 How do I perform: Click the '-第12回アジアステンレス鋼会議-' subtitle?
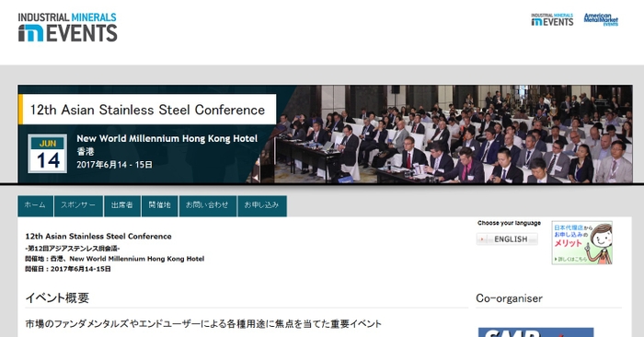73,249
